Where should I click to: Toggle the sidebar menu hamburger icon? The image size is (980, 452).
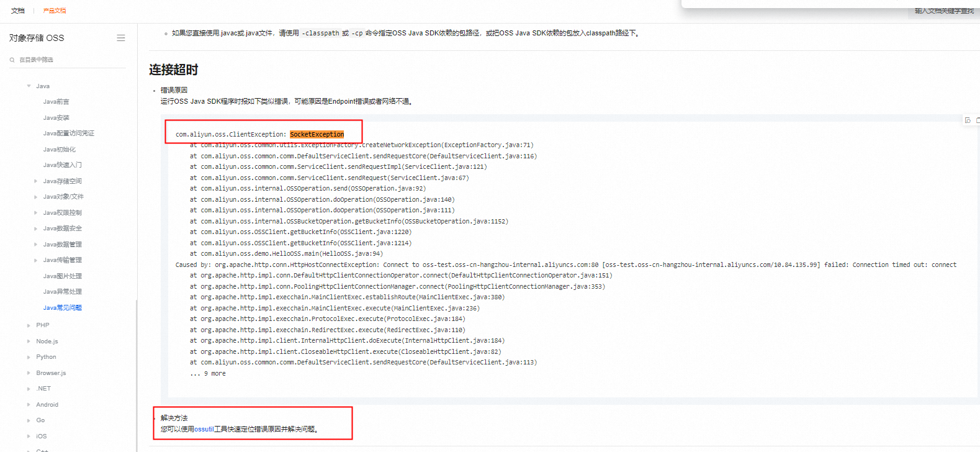(x=121, y=38)
